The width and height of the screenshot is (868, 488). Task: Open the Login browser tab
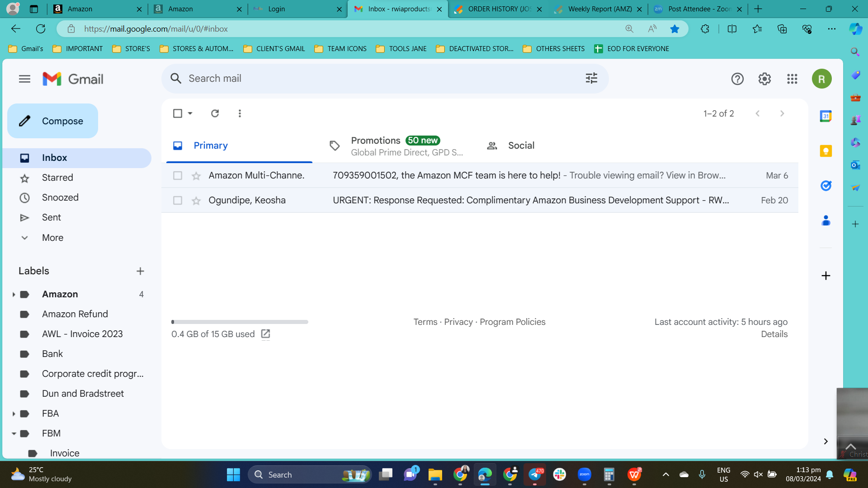297,9
